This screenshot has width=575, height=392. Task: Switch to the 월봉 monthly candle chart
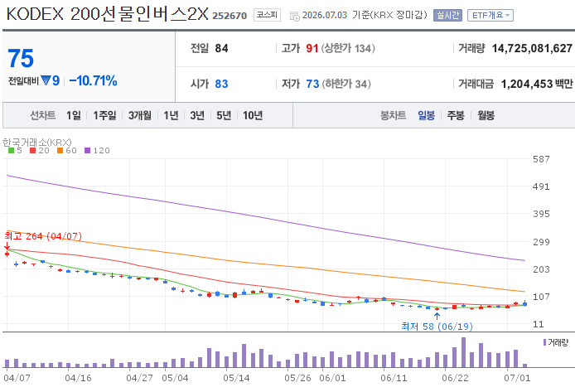coord(486,115)
